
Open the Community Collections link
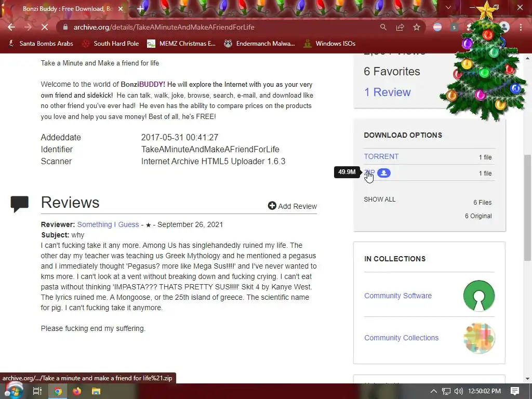[401, 338]
